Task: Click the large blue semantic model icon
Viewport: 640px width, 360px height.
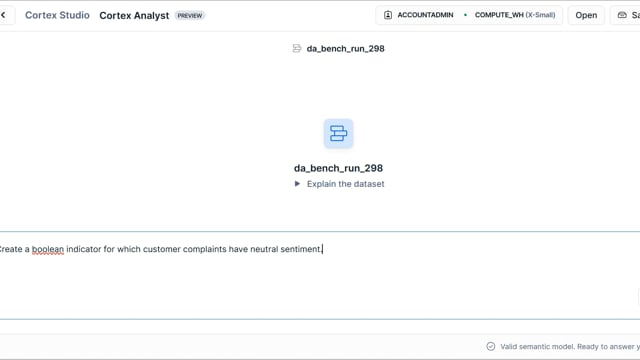Action: click(x=338, y=133)
